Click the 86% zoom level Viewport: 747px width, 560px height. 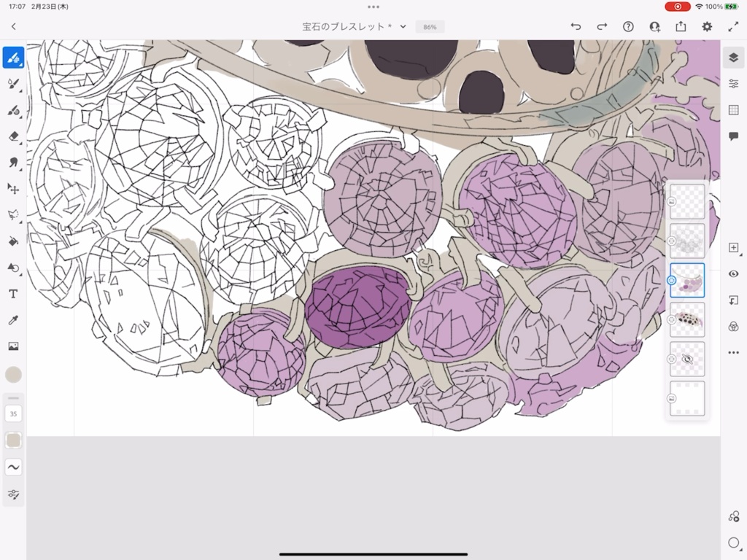(430, 27)
